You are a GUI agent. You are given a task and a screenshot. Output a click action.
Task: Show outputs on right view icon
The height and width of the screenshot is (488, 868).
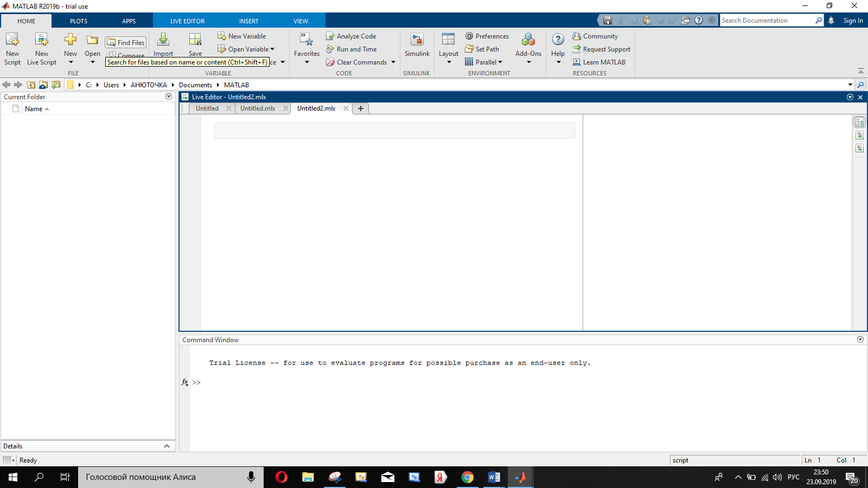tap(859, 122)
